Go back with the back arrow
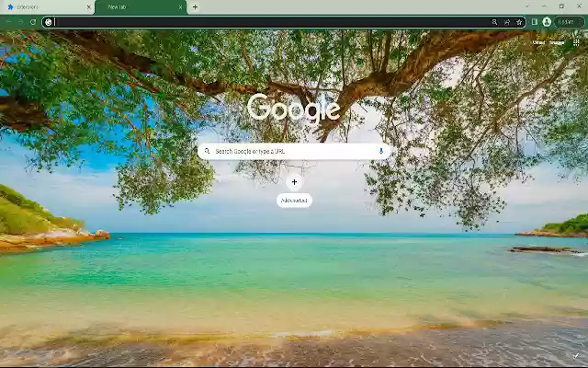Viewport: 588px width, 368px height. coord(8,22)
